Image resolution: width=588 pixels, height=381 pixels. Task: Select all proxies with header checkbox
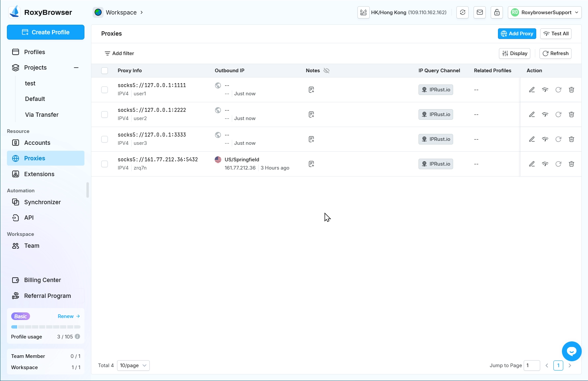[105, 71]
